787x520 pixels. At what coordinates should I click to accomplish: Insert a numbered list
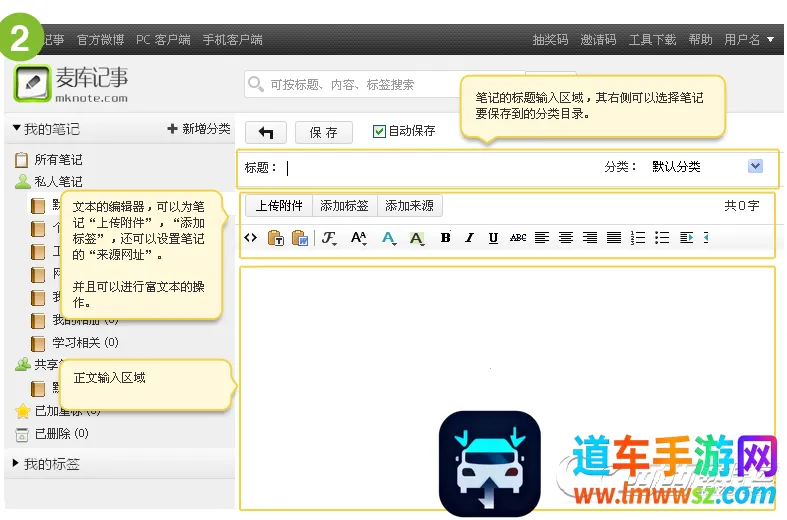[638, 238]
